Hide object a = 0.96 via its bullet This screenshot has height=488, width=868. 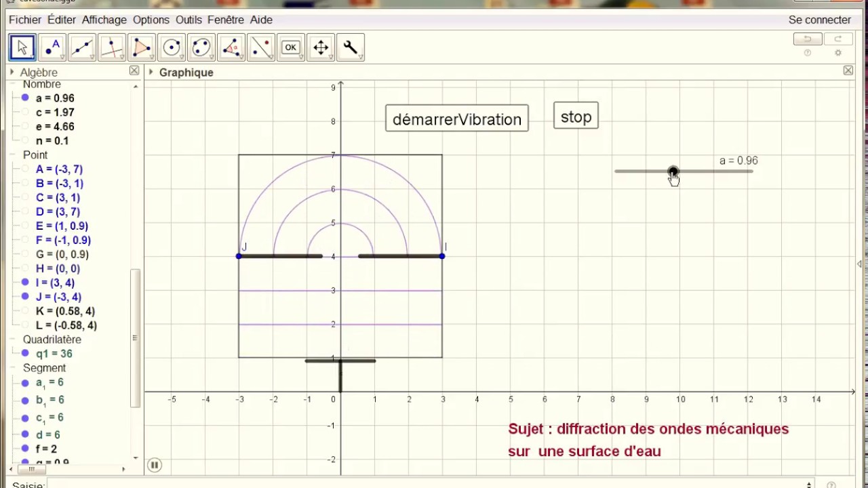pos(25,98)
